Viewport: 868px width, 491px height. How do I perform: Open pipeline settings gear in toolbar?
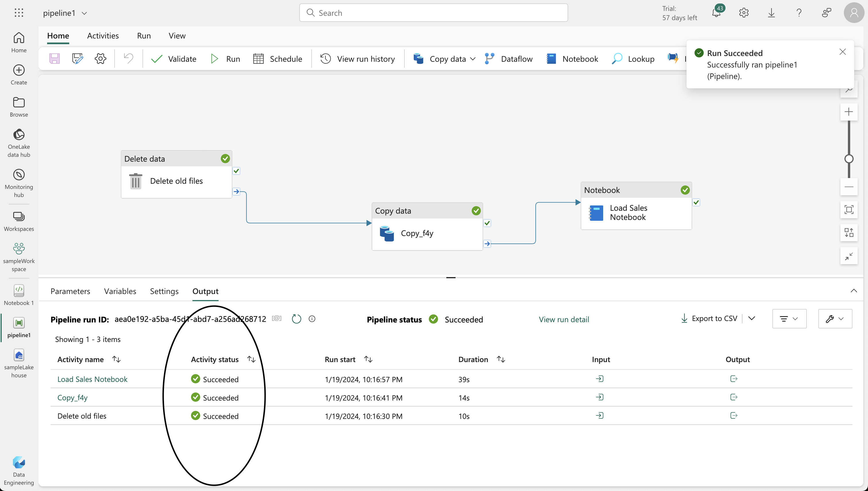click(x=101, y=59)
